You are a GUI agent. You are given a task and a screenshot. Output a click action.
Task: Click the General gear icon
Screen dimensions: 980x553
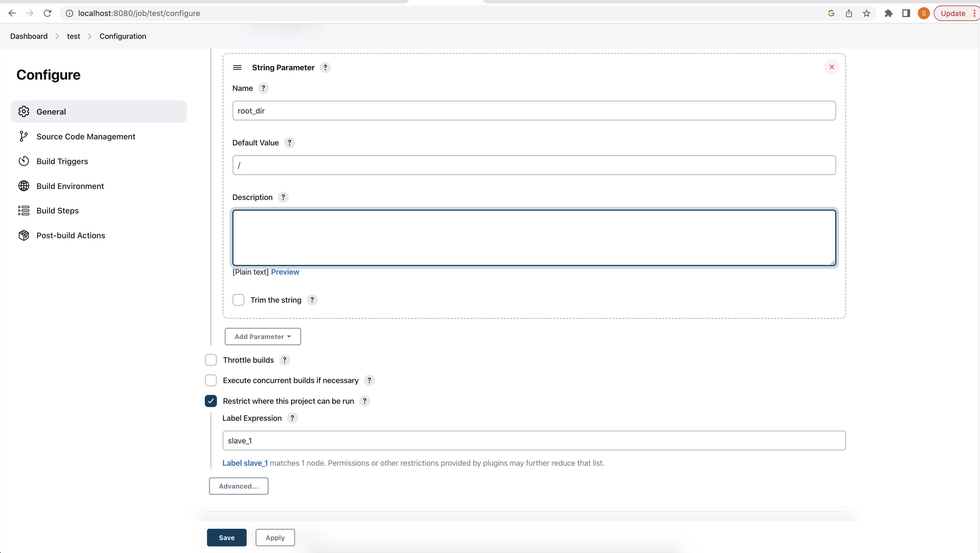[x=24, y=112]
